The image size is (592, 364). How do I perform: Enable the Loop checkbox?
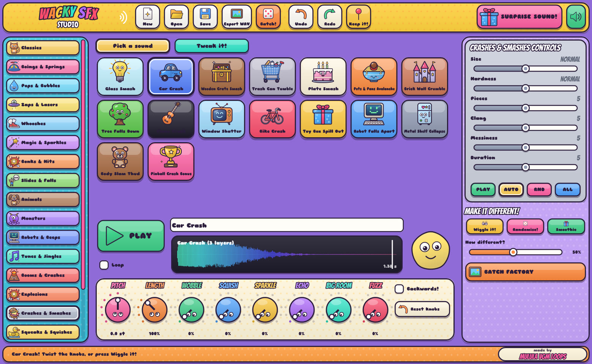(104, 265)
